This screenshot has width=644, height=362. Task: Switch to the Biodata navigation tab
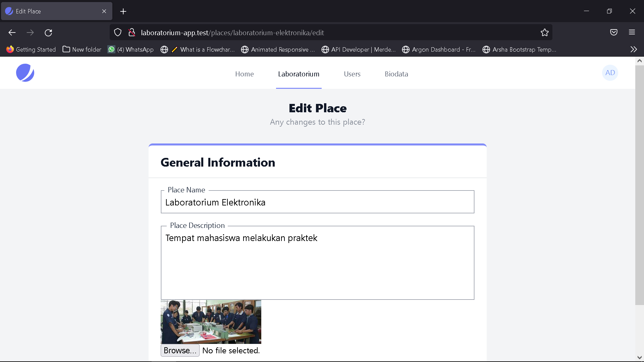[396, 74]
